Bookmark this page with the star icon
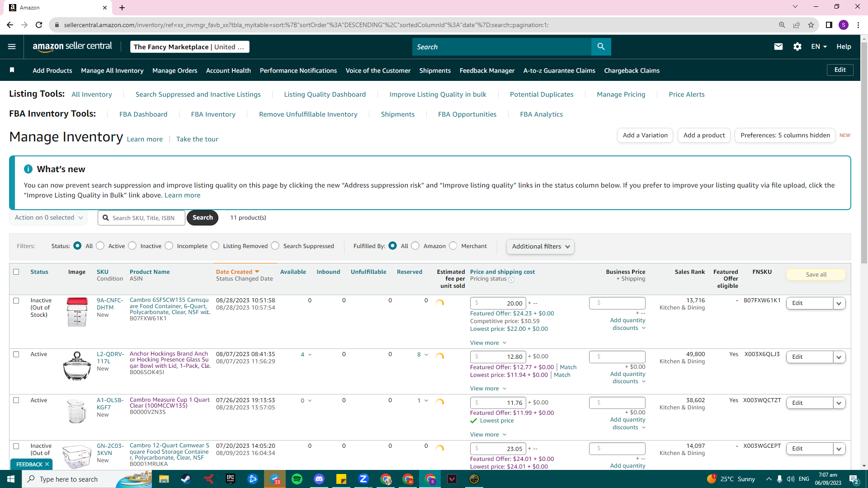 pyautogui.click(x=811, y=25)
